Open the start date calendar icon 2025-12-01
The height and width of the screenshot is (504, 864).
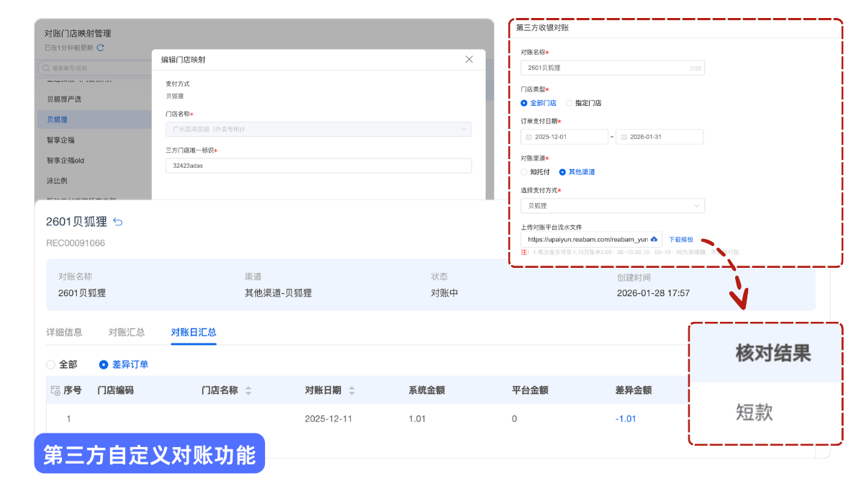point(529,137)
